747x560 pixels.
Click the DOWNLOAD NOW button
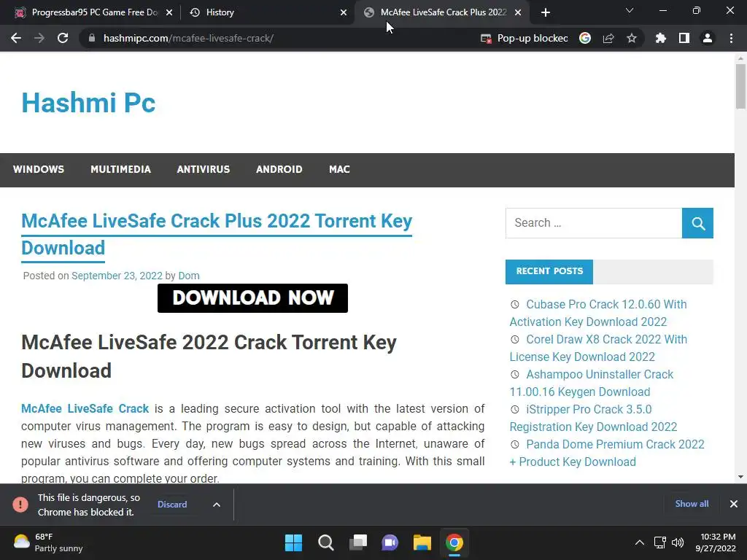tap(252, 298)
